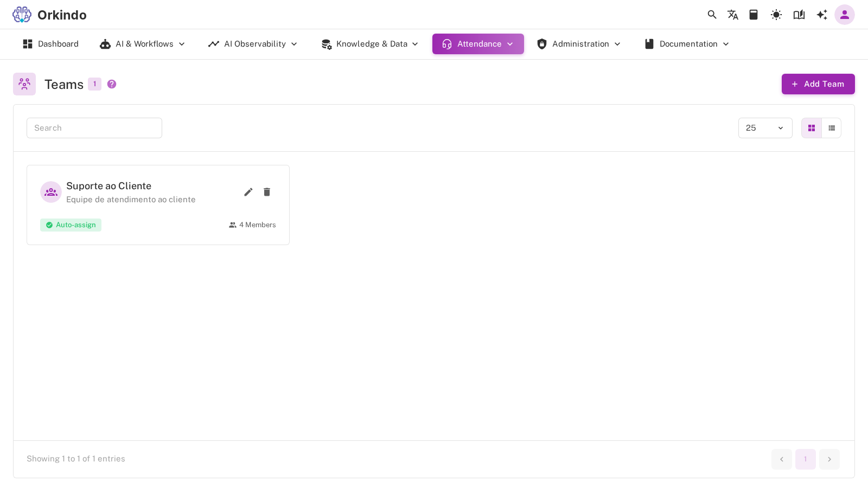The width and height of the screenshot is (868, 488).
Task: Delete the Suporte ao Cliente team
Action: [x=267, y=192]
